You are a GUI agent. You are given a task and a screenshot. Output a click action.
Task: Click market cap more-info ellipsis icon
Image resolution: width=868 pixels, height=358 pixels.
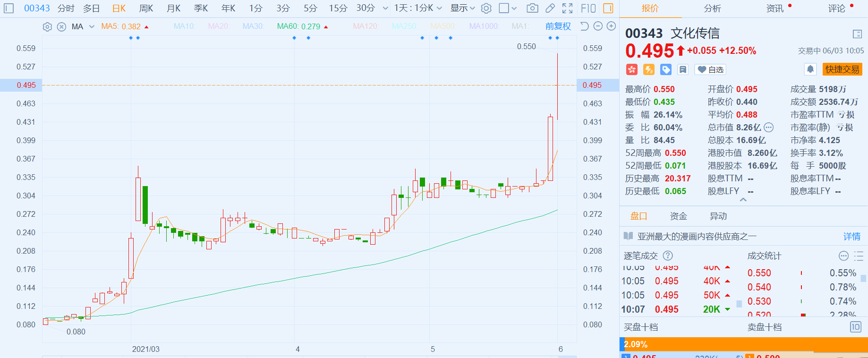point(769,128)
